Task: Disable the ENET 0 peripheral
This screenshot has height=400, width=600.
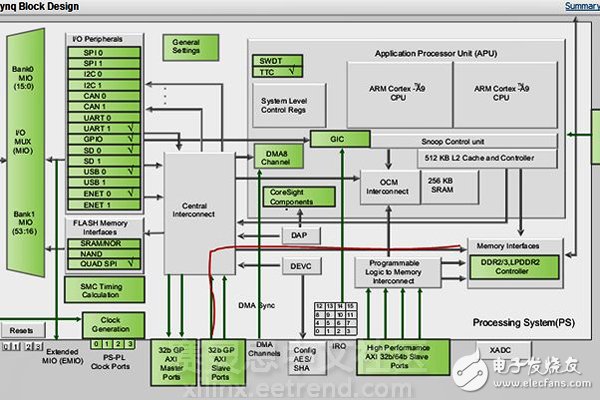Action: [132, 193]
